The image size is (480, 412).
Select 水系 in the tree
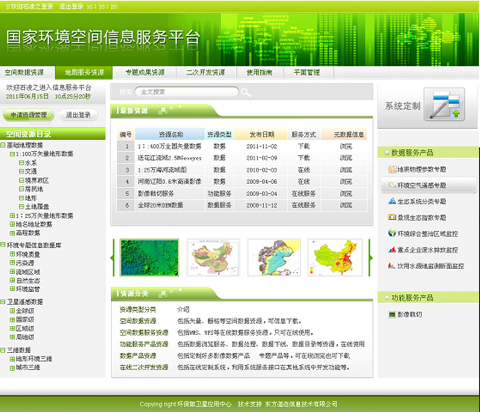point(31,163)
